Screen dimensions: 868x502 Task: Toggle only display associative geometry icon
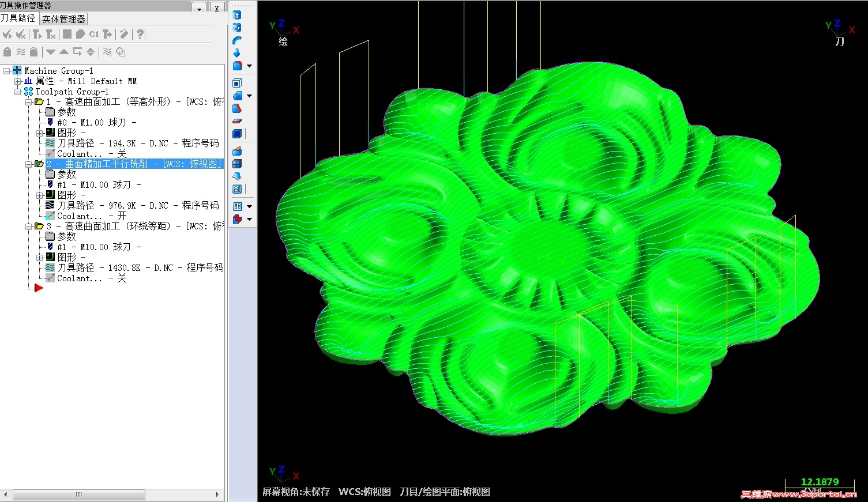(x=121, y=52)
